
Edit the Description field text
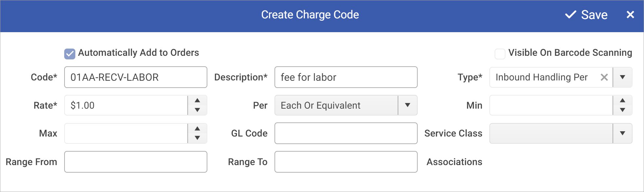346,77
